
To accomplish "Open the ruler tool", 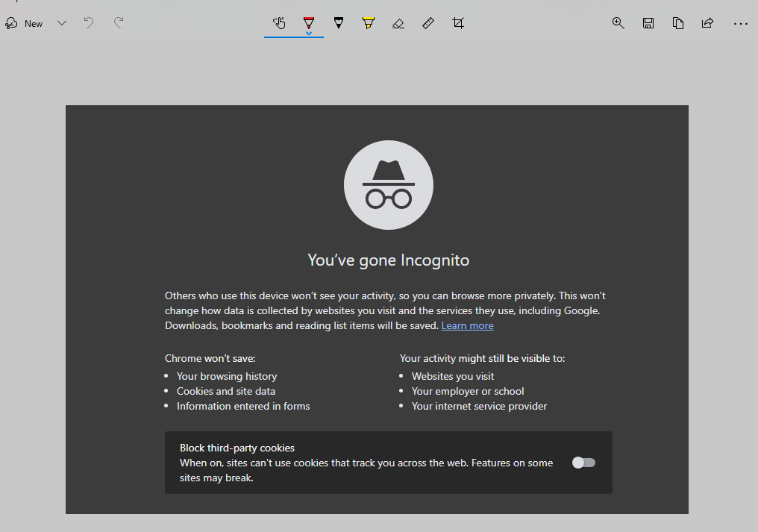I will (x=427, y=22).
